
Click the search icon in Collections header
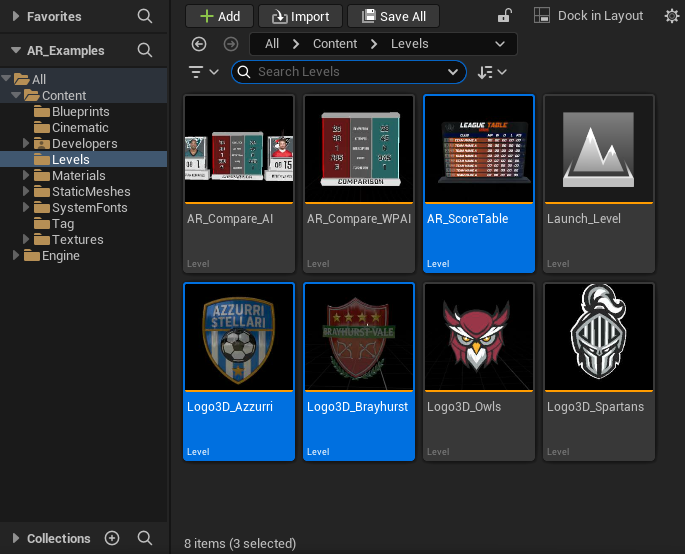145,538
